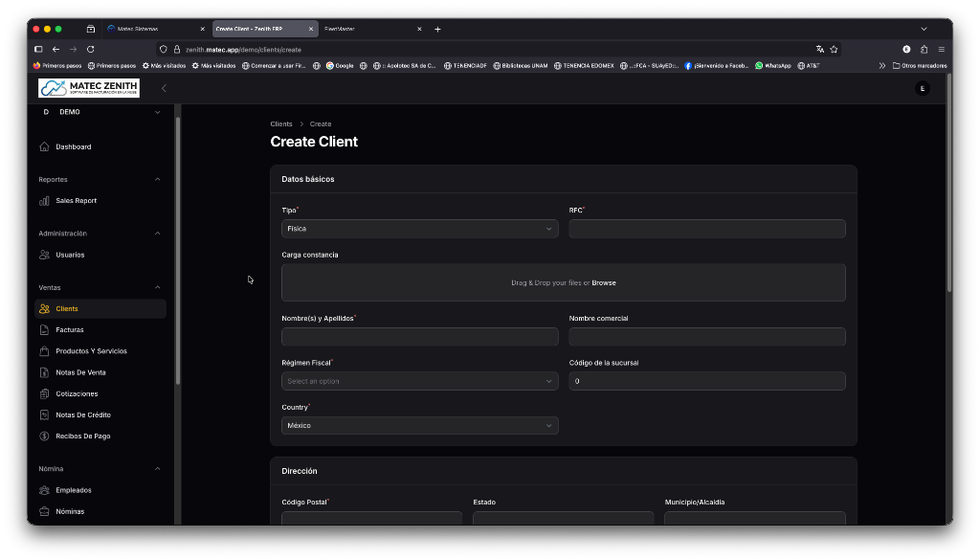
Task: Open the Cotizaciones menu item
Action: click(x=77, y=393)
